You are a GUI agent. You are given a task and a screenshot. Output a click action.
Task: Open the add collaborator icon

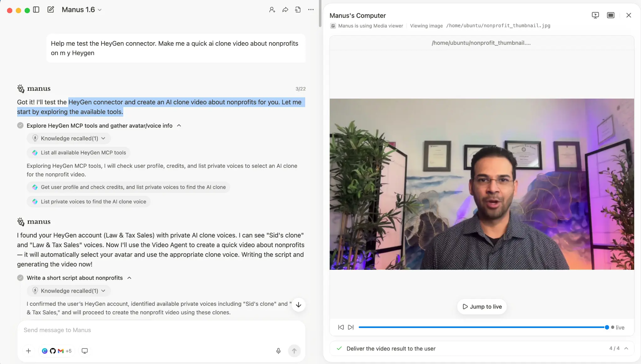(x=272, y=10)
